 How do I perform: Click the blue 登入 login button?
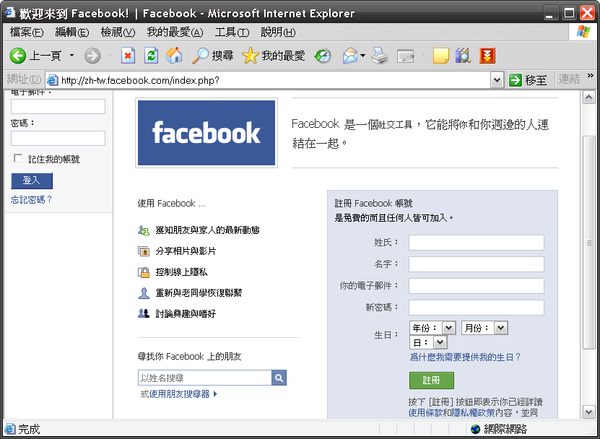[x=32, y=181]
